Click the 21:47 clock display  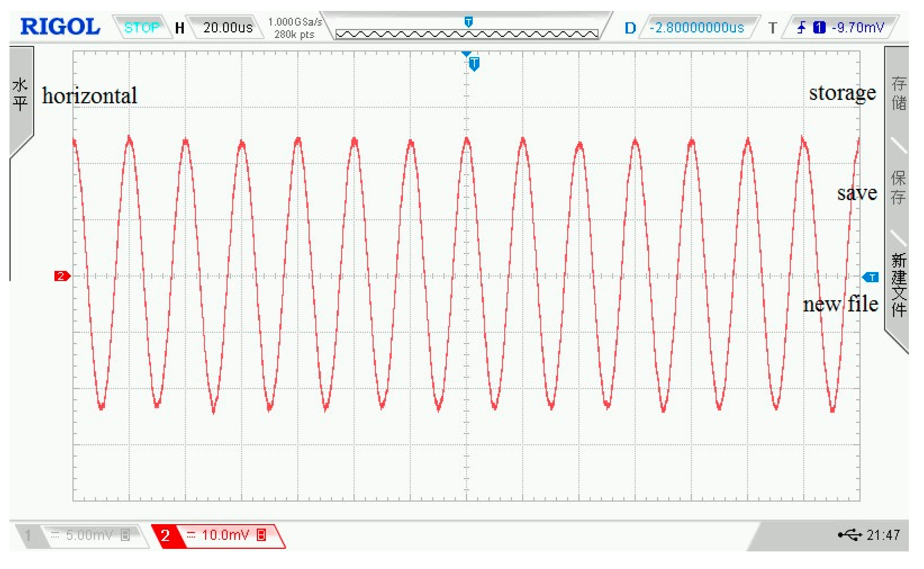[883, 535]
